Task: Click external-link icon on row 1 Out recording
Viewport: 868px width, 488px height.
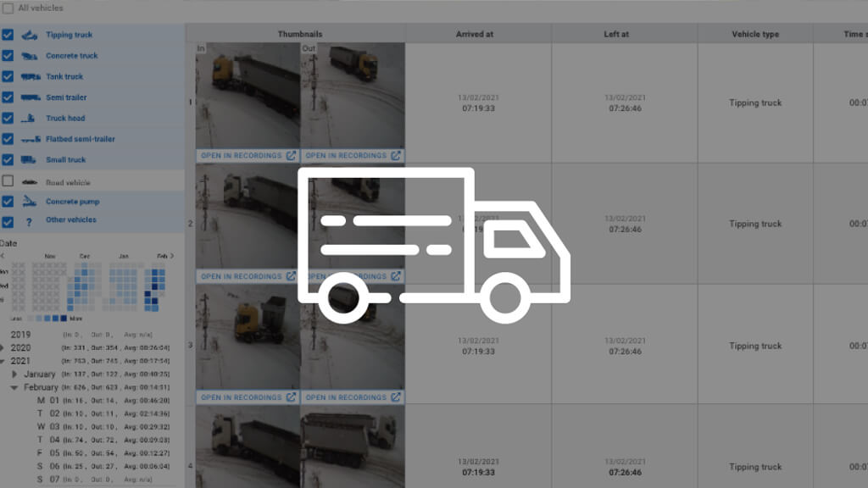Action: click(x=395, y=156)
